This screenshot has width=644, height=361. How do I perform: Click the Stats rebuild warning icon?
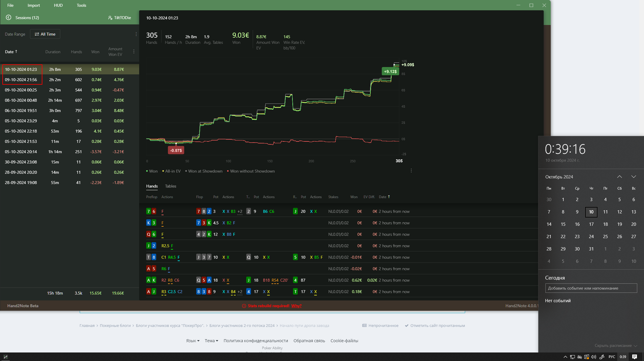click(x=244, y=306)
